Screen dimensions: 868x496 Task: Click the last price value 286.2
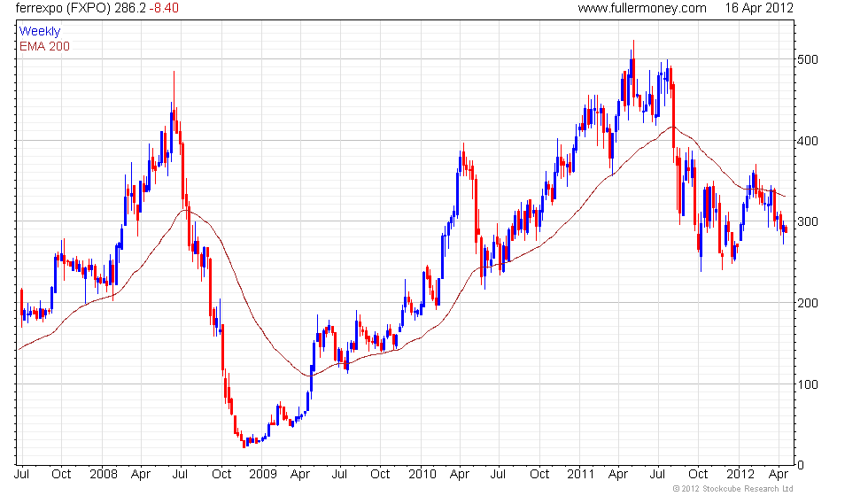tap(130, 8)
